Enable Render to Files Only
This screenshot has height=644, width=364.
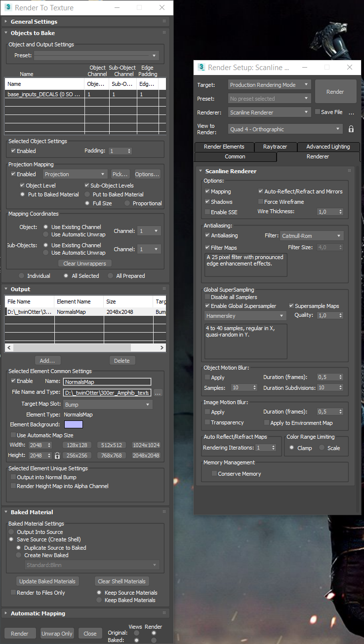tap(13, 593)
